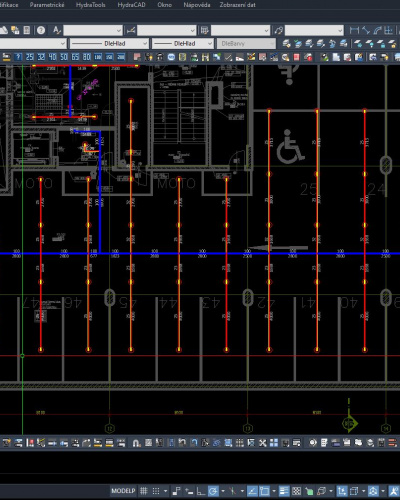
Task: Select pipe diameter 100 button
Action: [98, 57]
